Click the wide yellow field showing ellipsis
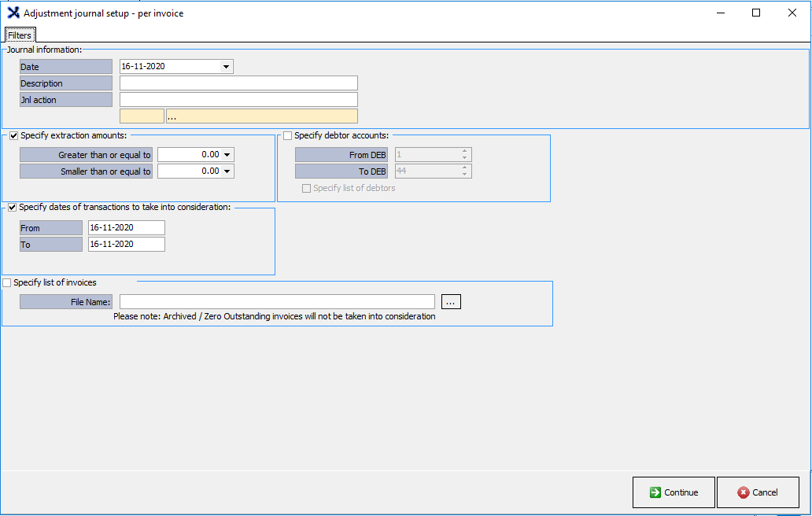Image resolution: width=812 pixels, height=516 pixels. pyautogui.click(x=261, y=116)
